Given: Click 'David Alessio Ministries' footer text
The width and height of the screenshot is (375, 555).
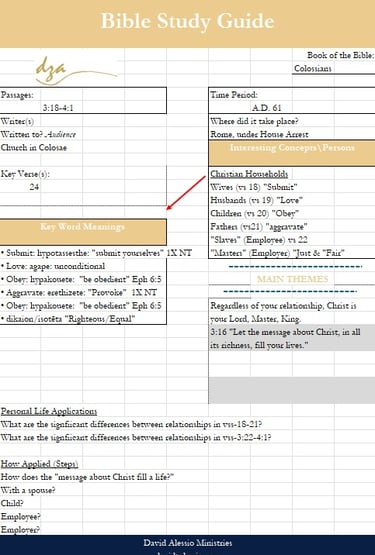Looking at the screenshot, I should pos(188,542).
